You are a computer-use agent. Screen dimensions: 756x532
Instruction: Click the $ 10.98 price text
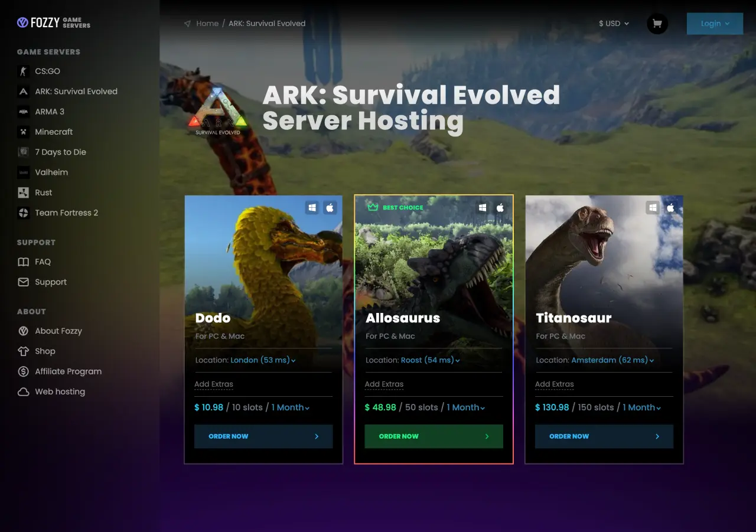point(209,407)
